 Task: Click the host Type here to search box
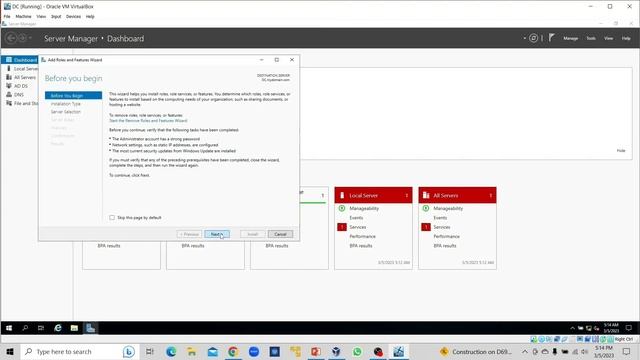80,351
